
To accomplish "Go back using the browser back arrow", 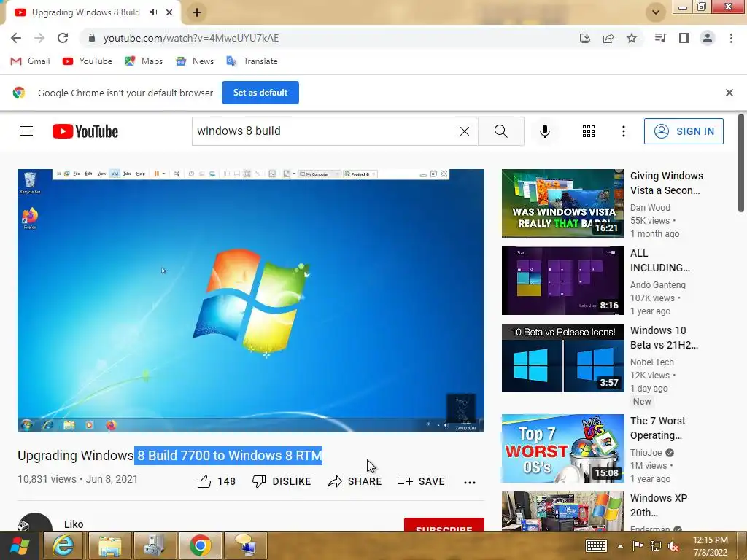I will [16, 38].
